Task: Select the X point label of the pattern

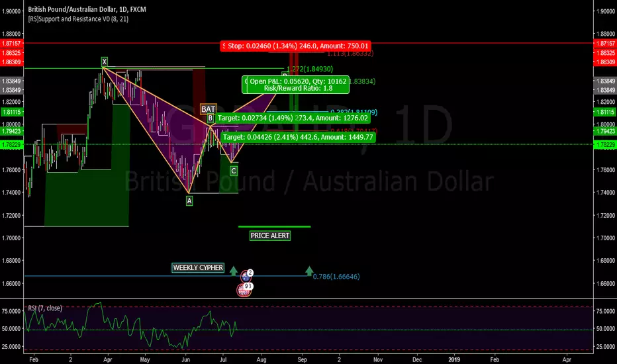Action: 105,62
